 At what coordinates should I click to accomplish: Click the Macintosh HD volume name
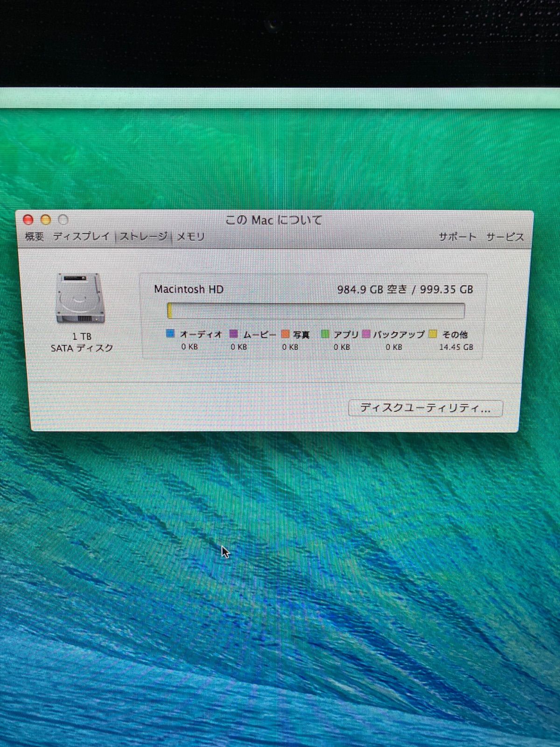[x=189, y=289]
